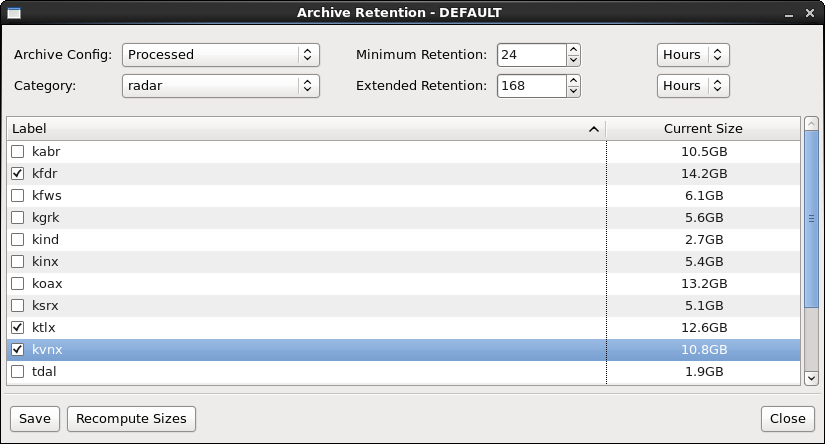Open the Archive Config dropdown
Screen dimensions: 825x444
(x=221, y=55)
